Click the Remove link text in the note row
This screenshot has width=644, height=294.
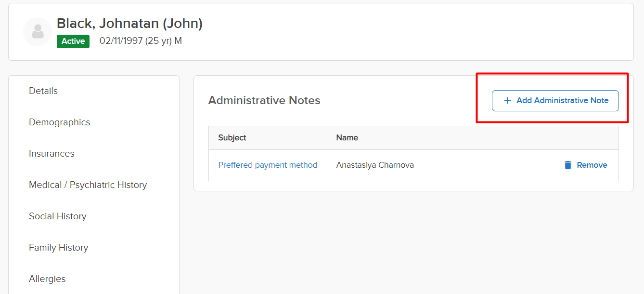click(592, 165)
